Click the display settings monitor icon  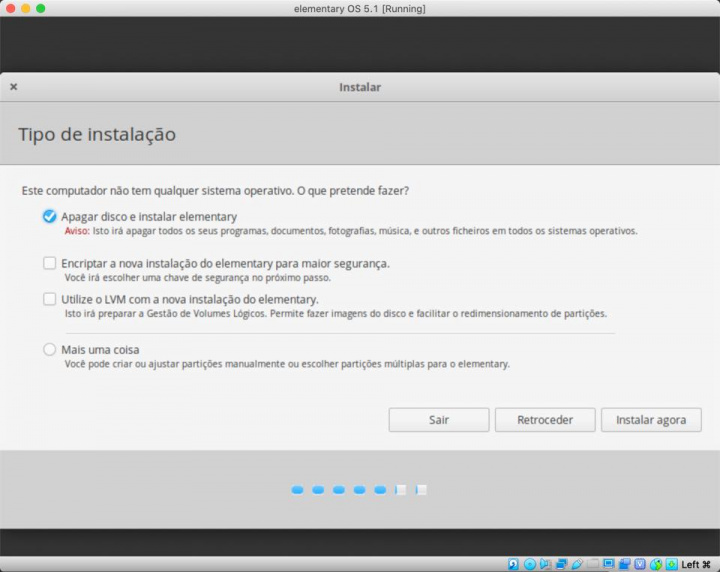coord(609,564)
